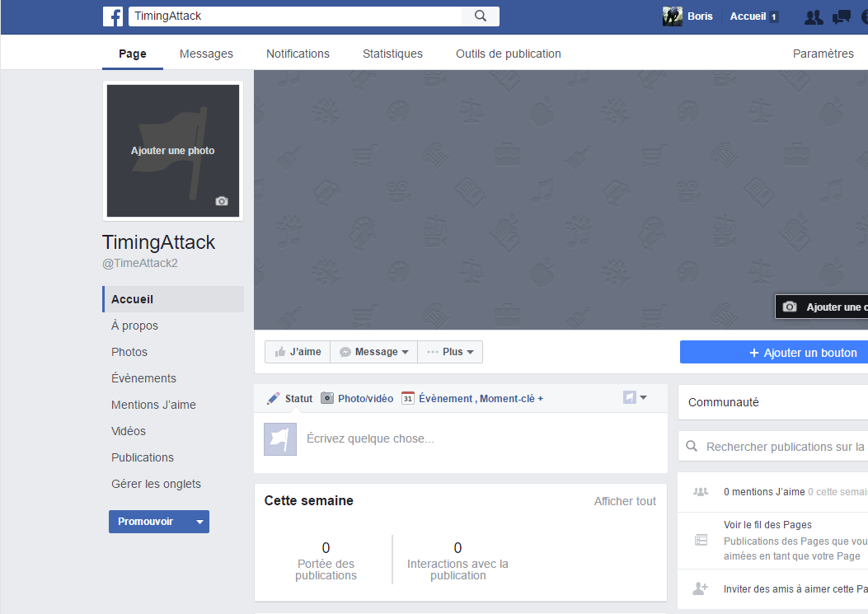Click Ajouter une photo on profile picture
Image resolution: width=868 pixels, height=614 pixels.
tap(173, 151)
